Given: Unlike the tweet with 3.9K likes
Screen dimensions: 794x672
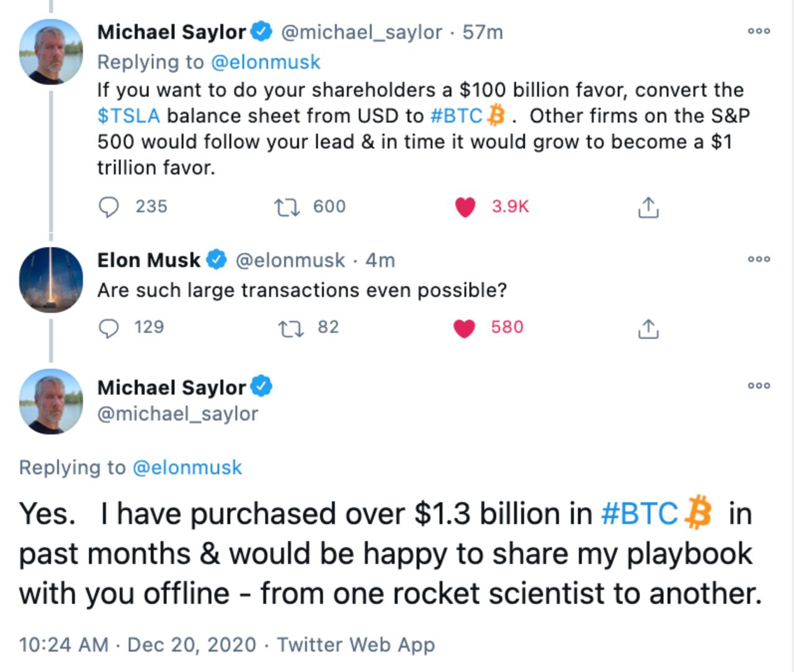Looking at the screenshot, I should (x=465, y=207).
